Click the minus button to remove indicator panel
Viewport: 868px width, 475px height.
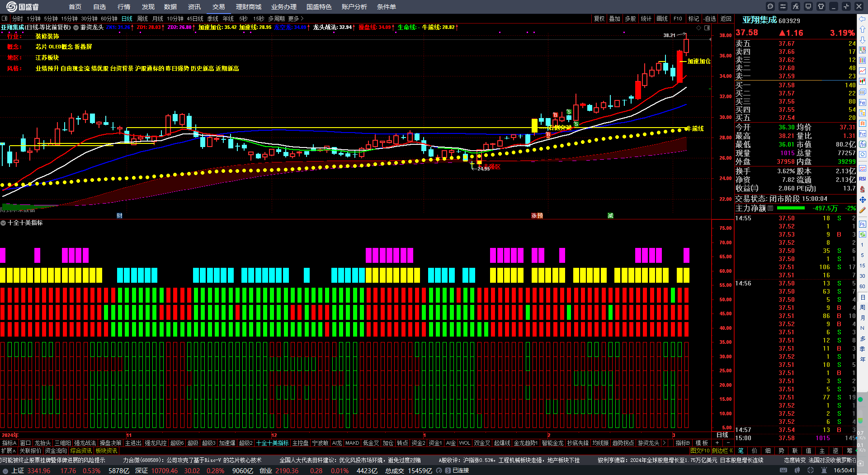(728, 443)
